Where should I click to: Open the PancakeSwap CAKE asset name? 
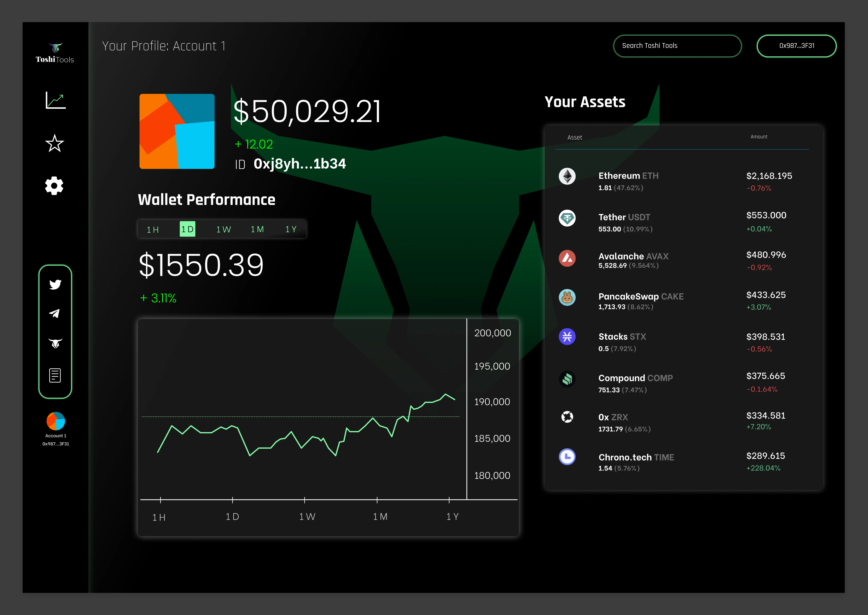pos(641,297)
